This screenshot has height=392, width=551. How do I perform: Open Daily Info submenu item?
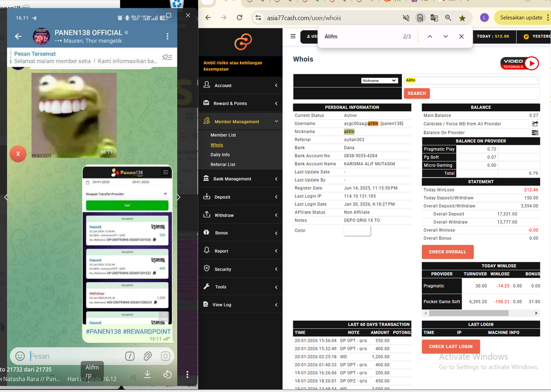[220, 154]
